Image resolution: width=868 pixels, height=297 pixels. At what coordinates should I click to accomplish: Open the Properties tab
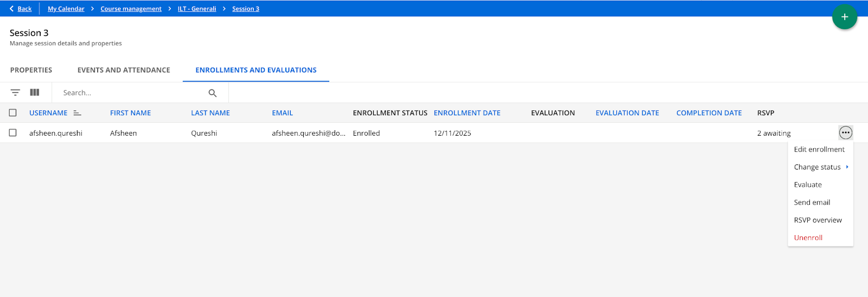coord(31,70)
